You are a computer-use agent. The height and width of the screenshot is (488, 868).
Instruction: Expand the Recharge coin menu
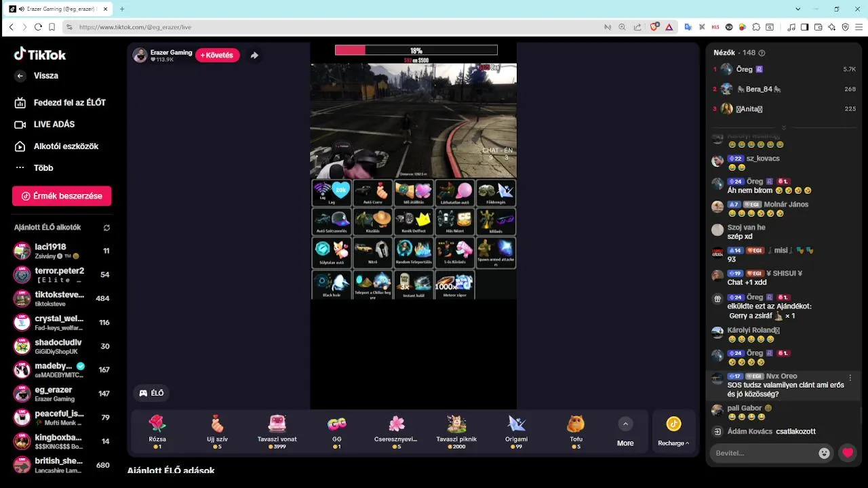(x=673, y=431)
